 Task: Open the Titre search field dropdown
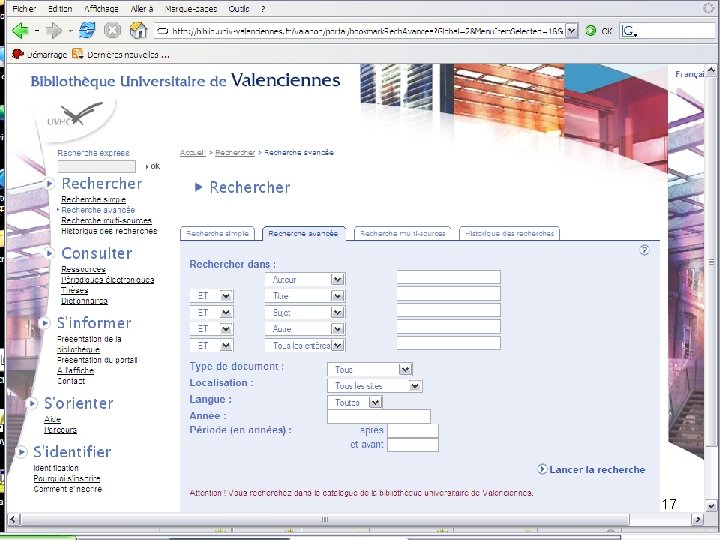338,296
